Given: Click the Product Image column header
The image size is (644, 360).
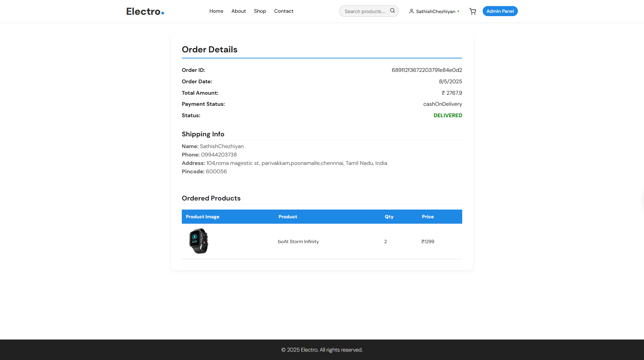Looking at the screenshot, I should tap(202, 217).
